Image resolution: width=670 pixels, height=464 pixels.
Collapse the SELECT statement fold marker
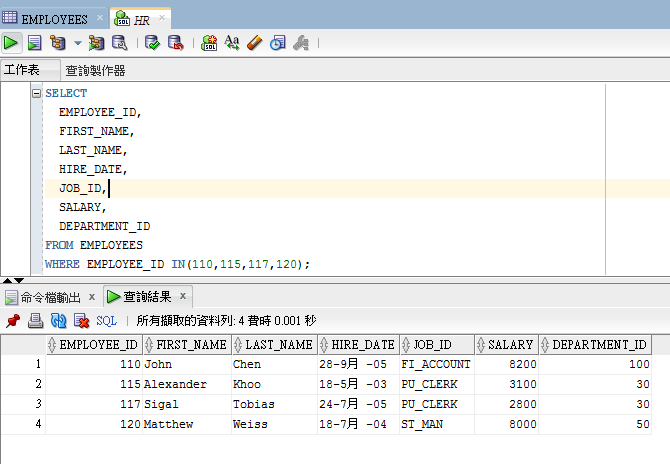click(x=37, y=93)
